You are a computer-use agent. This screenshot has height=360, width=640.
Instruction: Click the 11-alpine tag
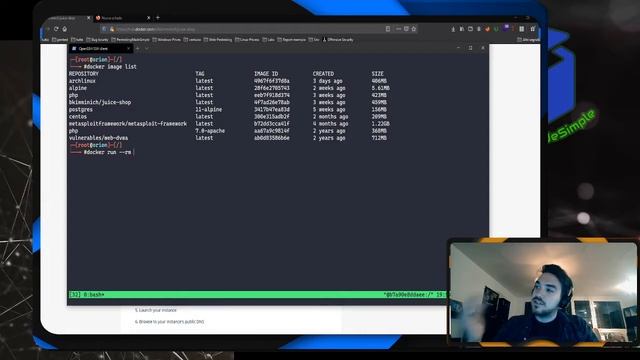coord(209,109)
